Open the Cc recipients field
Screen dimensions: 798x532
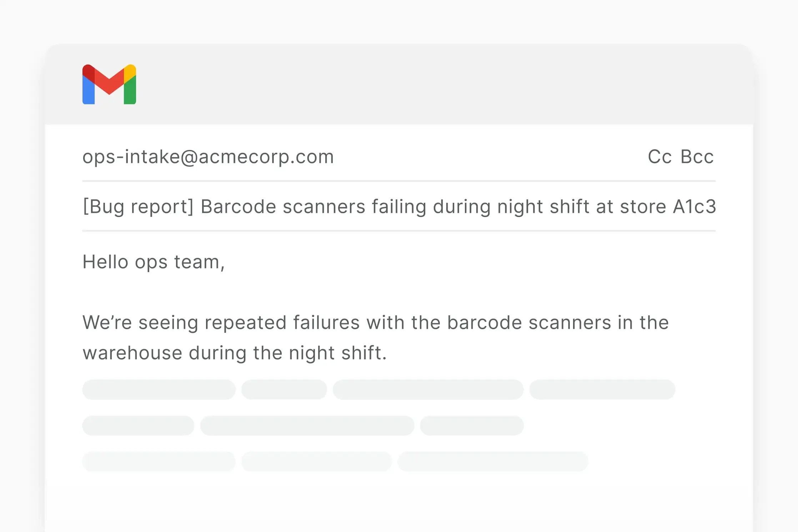[659, 157]
